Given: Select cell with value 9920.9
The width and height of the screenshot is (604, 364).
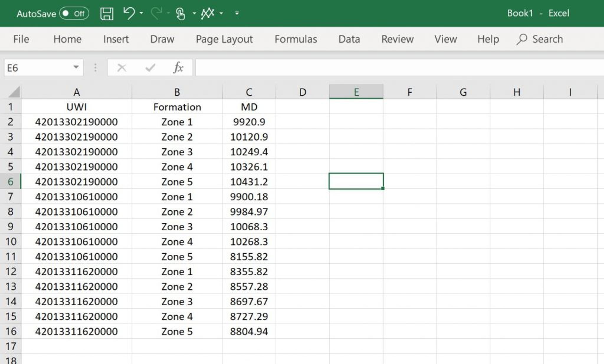Looking at the screenshot, I should 249,122.
